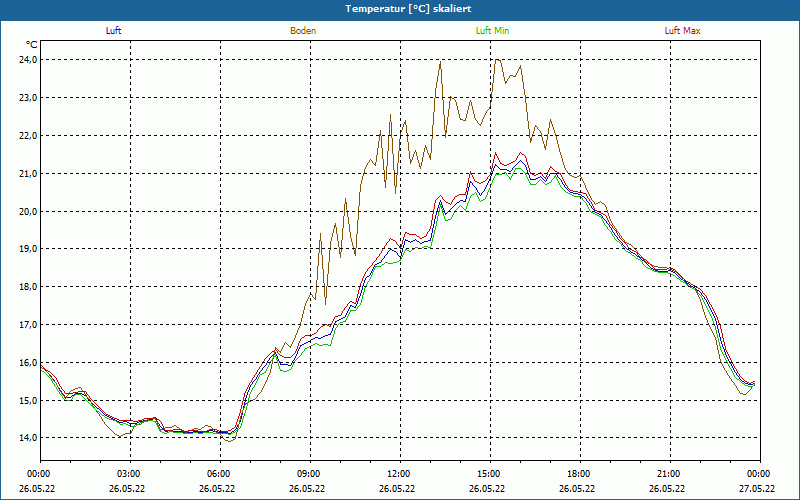The height and width of the screenshot is (500, 800).
Task: Click the 23,0 y-axis label
Action: pyautogui.click(x=29, y=97)
